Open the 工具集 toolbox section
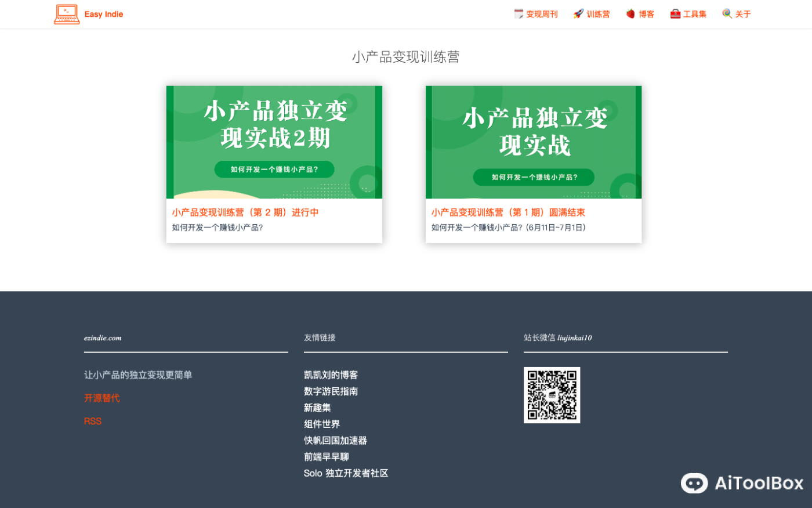This screenshot has height=508, width=812. click(x=688, y=13)
